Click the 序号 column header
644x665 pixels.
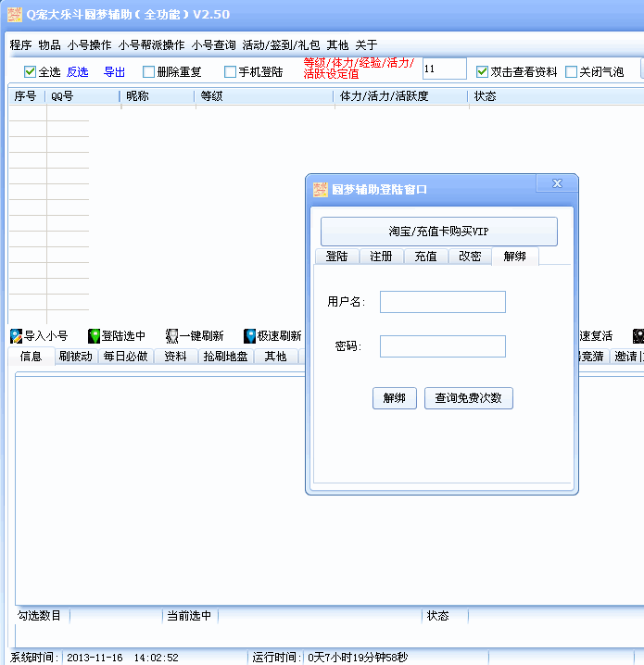pos(27,96)
